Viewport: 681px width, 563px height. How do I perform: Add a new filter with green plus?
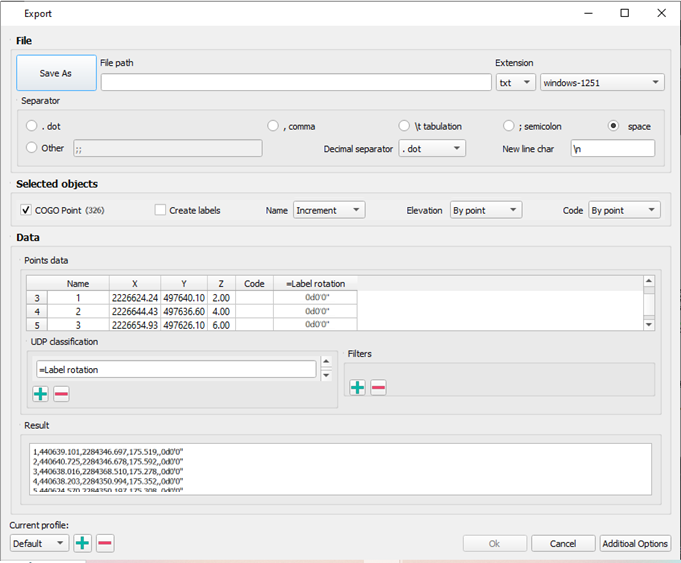(357, 387)
